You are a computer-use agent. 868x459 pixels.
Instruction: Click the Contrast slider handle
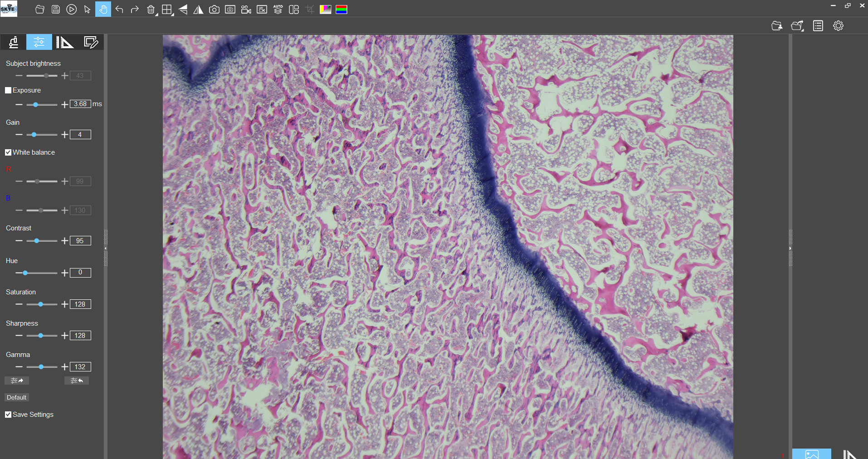[x=37, y=241]
